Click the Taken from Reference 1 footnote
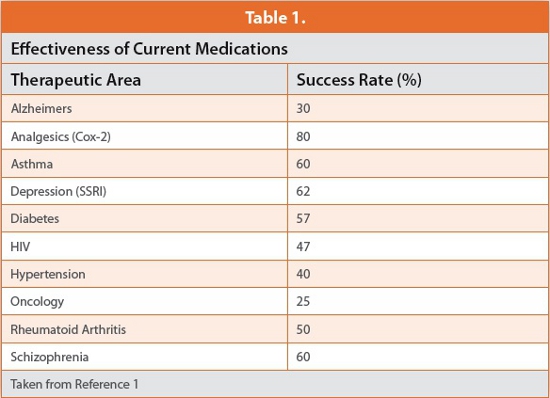The width and height of the screenshot is (550, 398). 74,384
